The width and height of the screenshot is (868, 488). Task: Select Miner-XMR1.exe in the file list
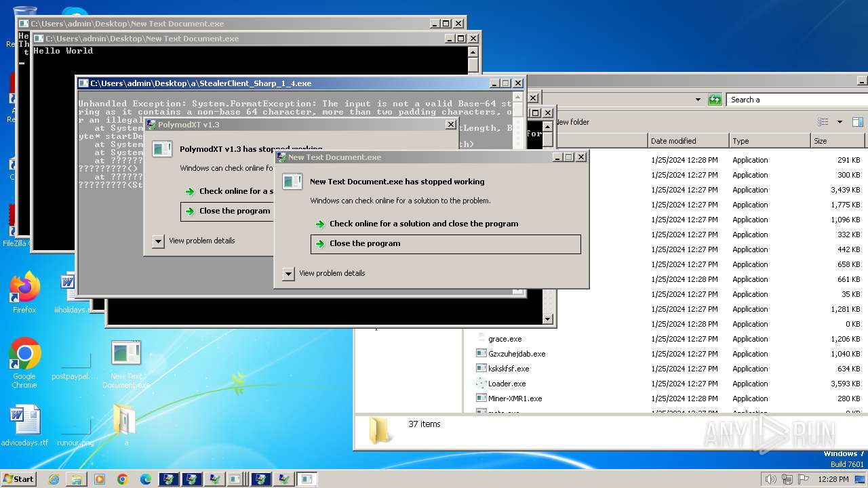pos(515,399)
